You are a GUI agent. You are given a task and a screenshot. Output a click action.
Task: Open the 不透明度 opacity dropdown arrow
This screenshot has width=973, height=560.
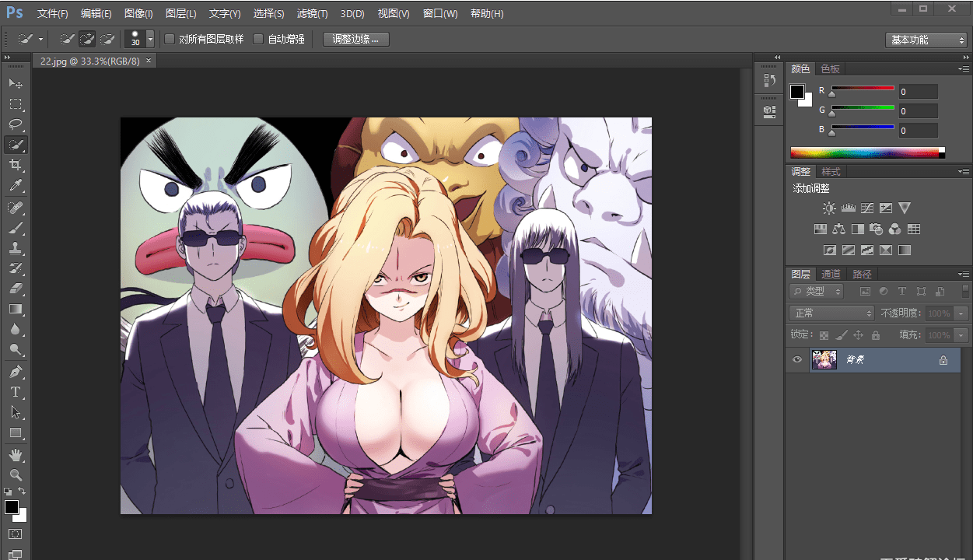pyautogui.click(x=962, y=313)
